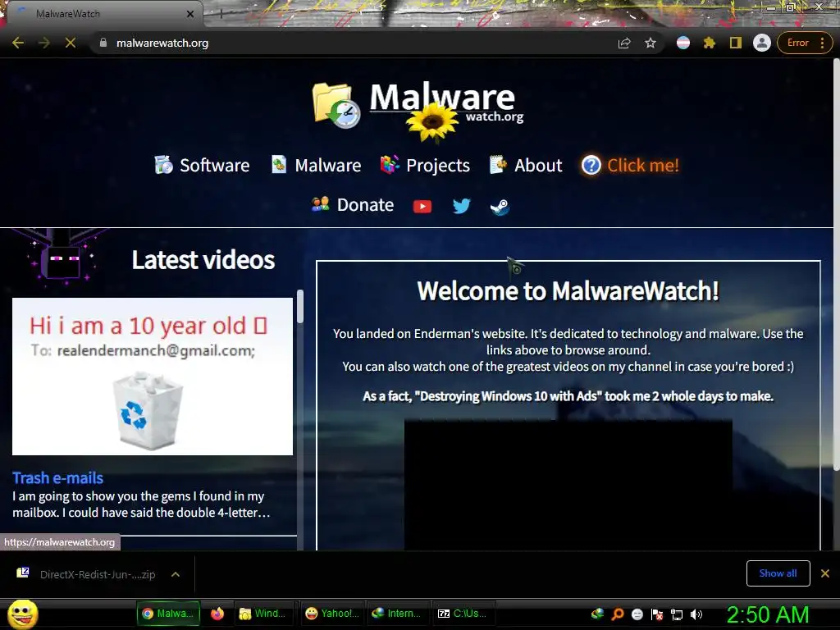Screen dimensions: 840x630
Task: Bookmark this page with the star icon
Action: (x=651, y=43)
